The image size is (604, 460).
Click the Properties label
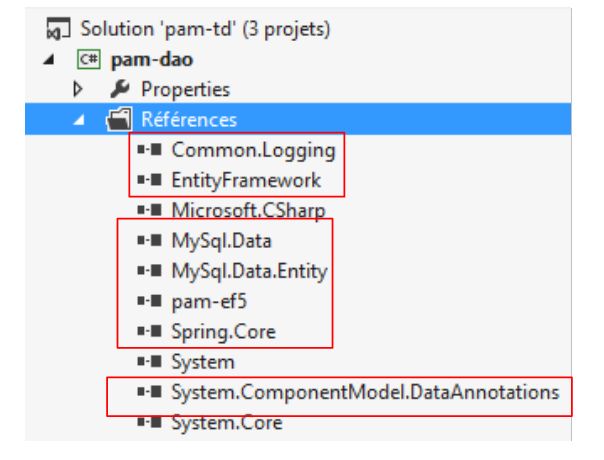pos(185,89)
